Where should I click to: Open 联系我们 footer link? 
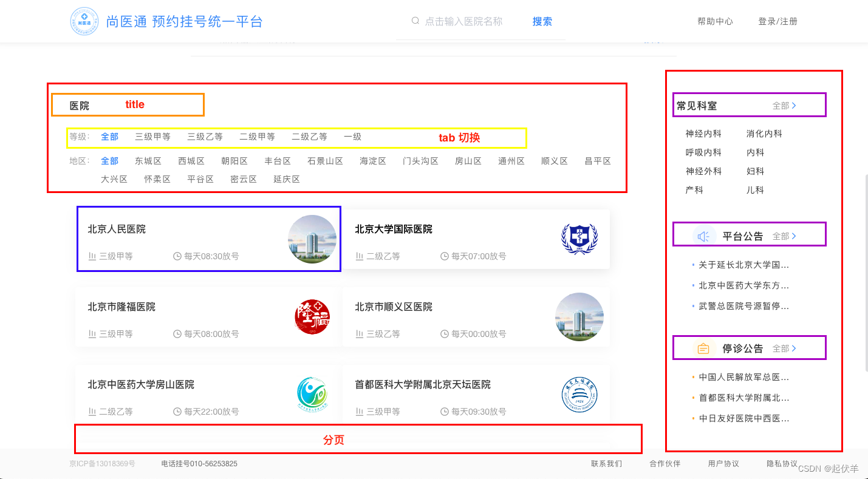coord(606,463)
